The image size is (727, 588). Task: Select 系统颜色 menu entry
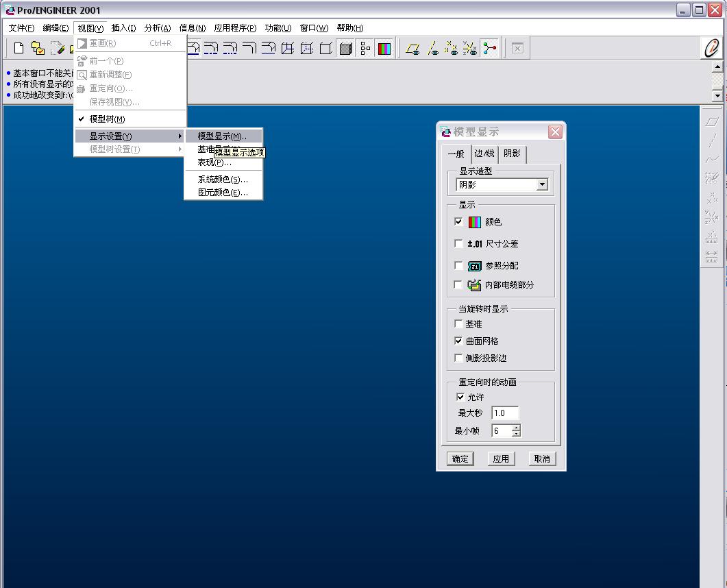[223, 180]
